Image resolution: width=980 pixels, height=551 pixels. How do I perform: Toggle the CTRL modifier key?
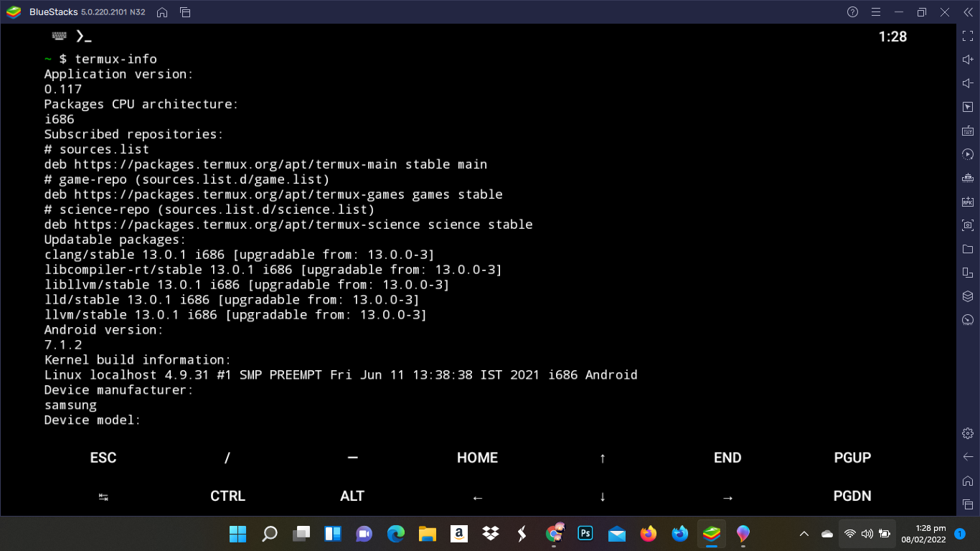[x=227, y=496]
